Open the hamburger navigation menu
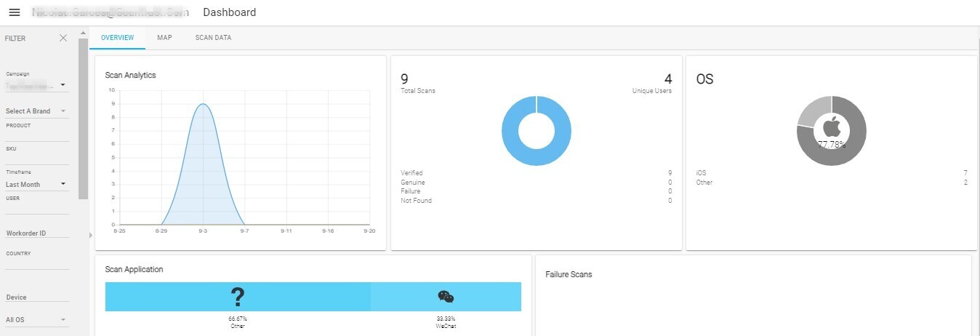This screenshot has width=980, height=336. click(15, 13)
